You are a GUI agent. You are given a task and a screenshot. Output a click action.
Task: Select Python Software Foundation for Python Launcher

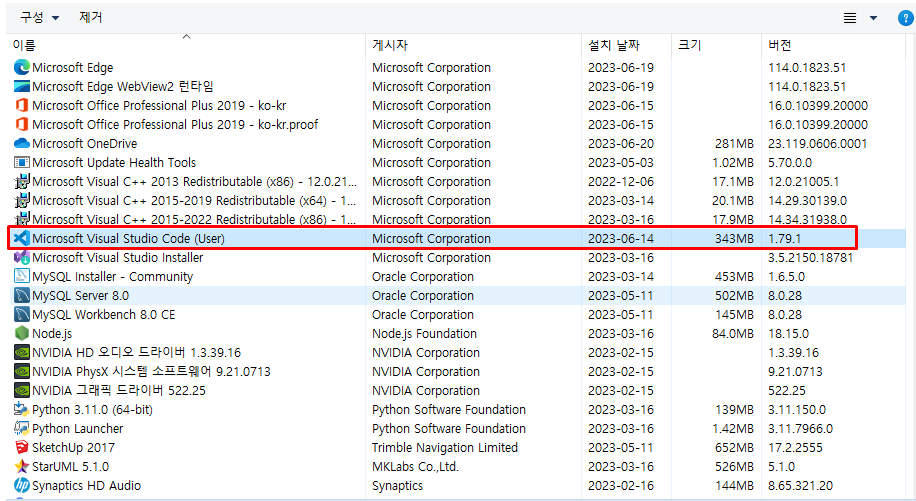[449, 429]
